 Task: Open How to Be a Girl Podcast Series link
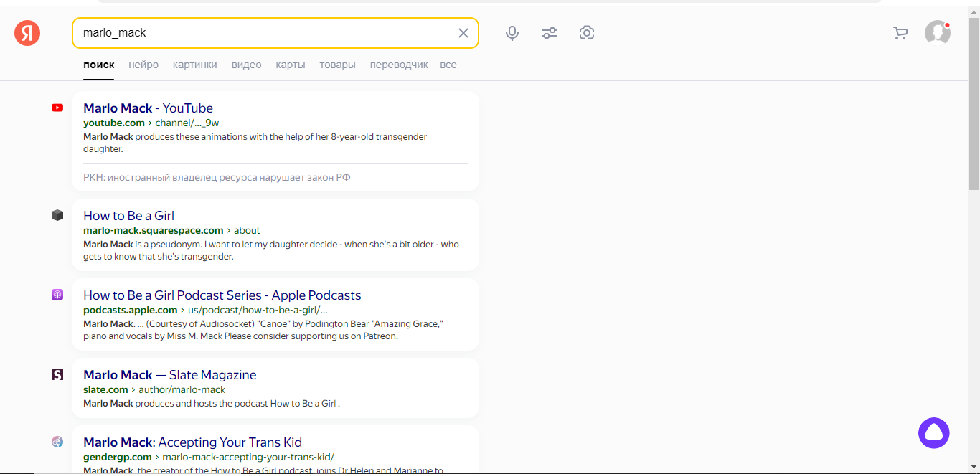click(222, 295)
